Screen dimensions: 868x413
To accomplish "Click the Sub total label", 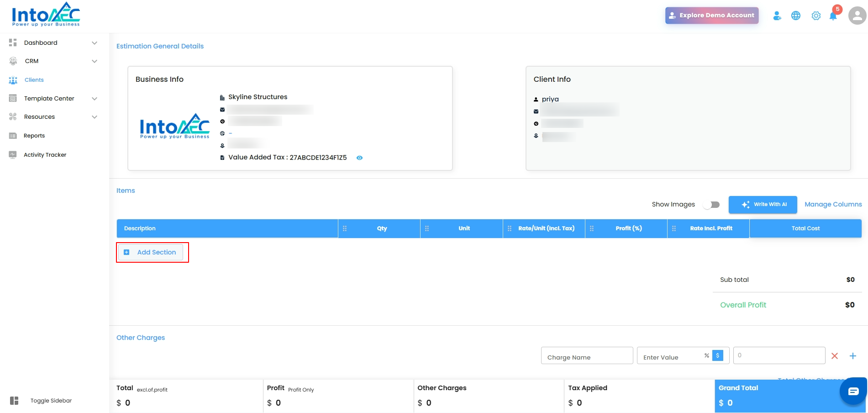I will pos(735,280).
